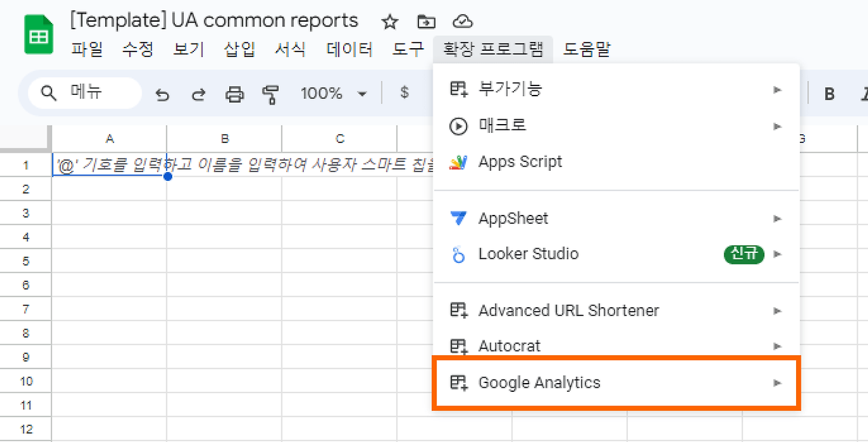This screenshot has width=868, height=442.
Task: Star the UA common reports document
Action: coord(390,22)
